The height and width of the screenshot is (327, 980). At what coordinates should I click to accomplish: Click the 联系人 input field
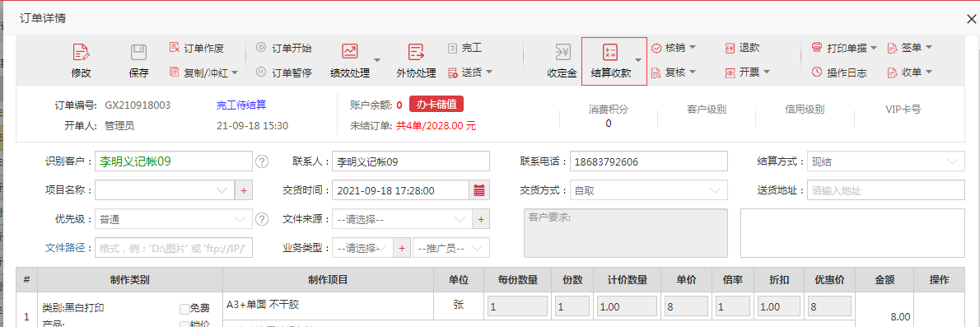coord(411,161)
